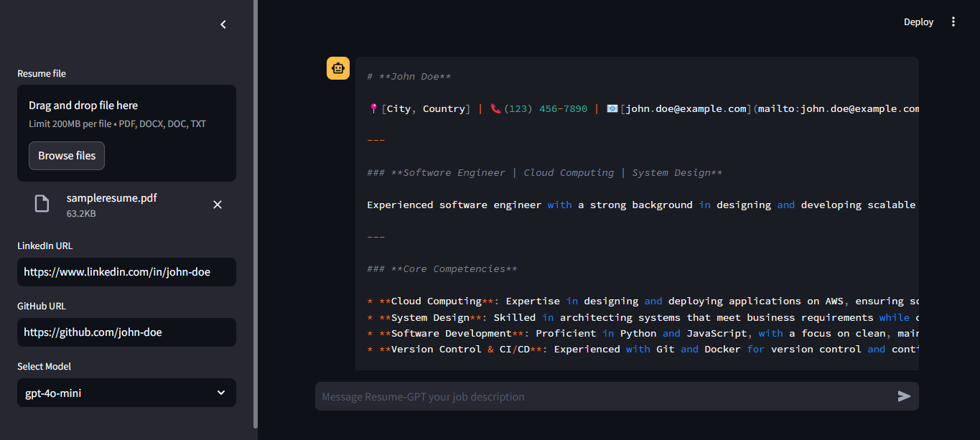Screen dimensions: 980x440
Task: Click the Limit 200MB per file text
Action: click(117, 123)
